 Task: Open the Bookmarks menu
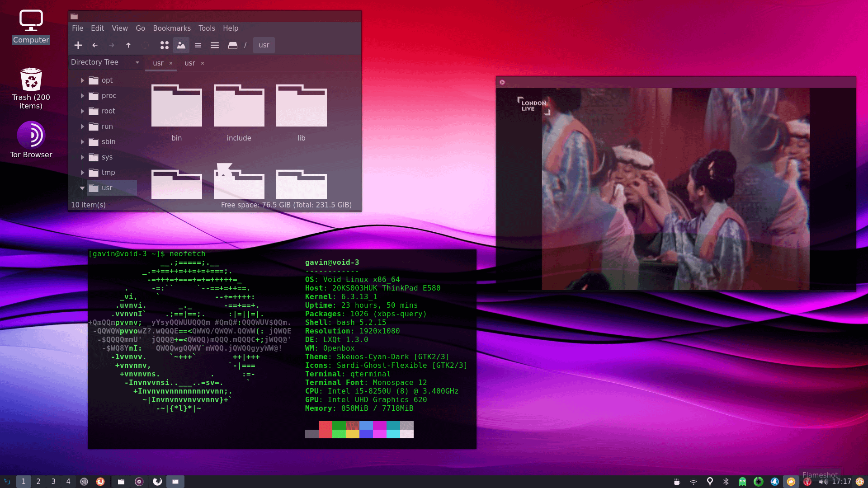click(171, 28)
